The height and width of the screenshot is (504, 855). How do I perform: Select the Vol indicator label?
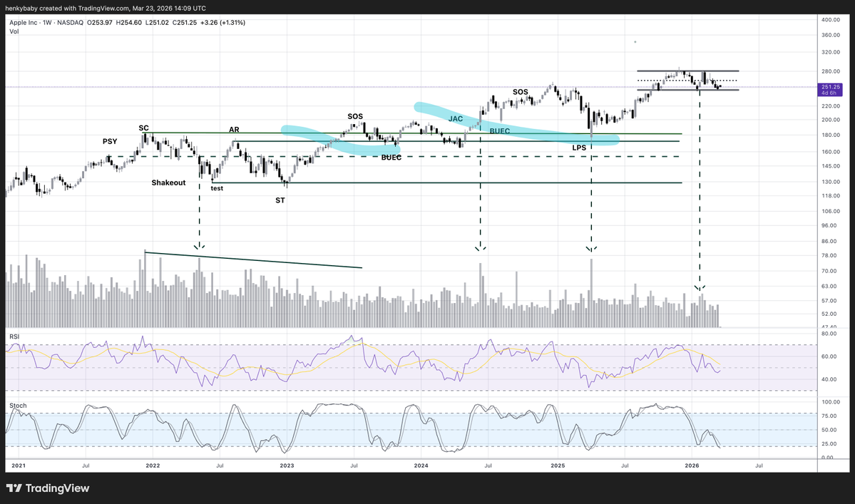[14, 31]
